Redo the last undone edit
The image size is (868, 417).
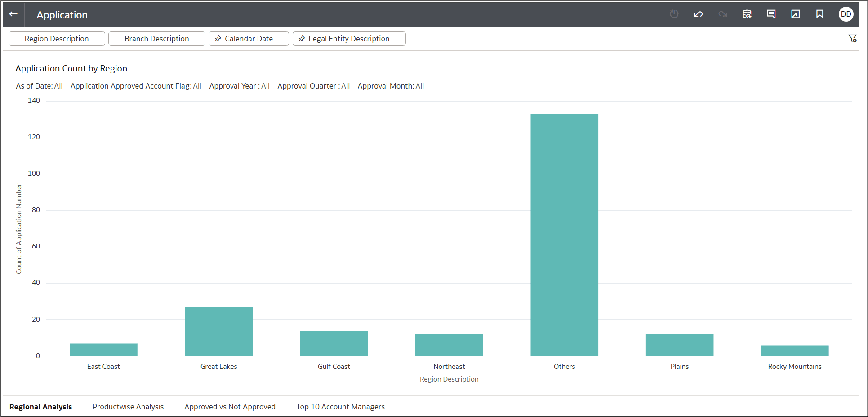click(x=723, y=14)
